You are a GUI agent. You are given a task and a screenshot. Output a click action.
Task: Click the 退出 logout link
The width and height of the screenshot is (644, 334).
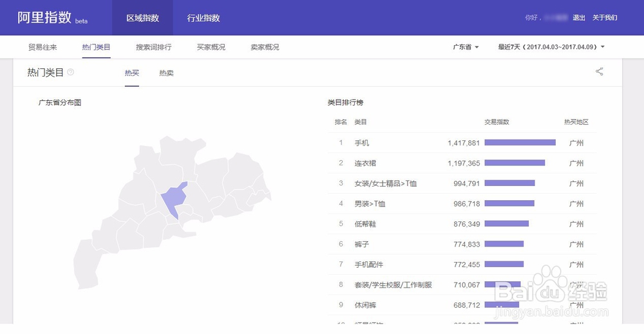point(579,17)
